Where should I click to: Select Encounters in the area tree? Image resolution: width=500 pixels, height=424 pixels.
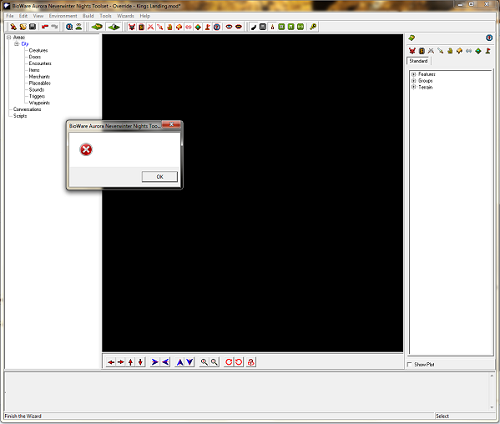point(40,63)
